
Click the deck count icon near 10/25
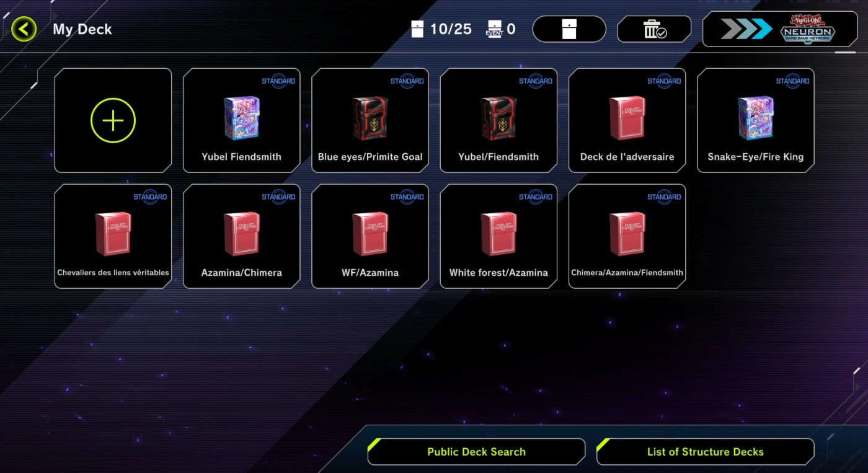click(418, 29)
